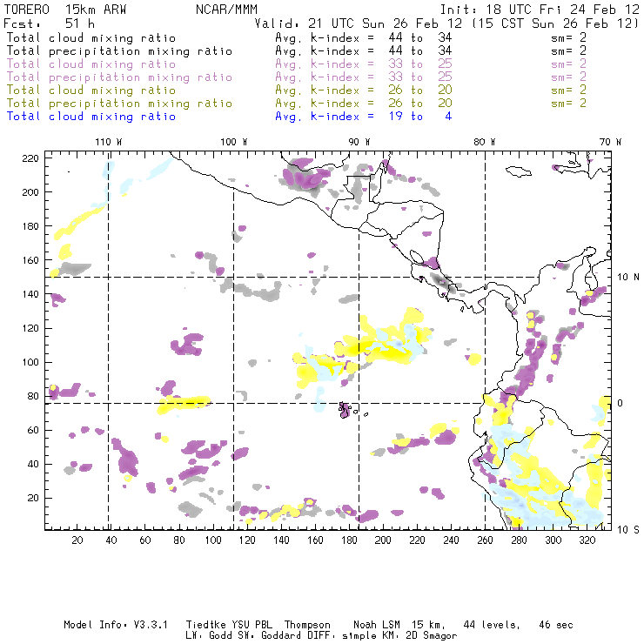Click the black "Total precipitation mixing ratio" legend label

(x=119, y=51)
